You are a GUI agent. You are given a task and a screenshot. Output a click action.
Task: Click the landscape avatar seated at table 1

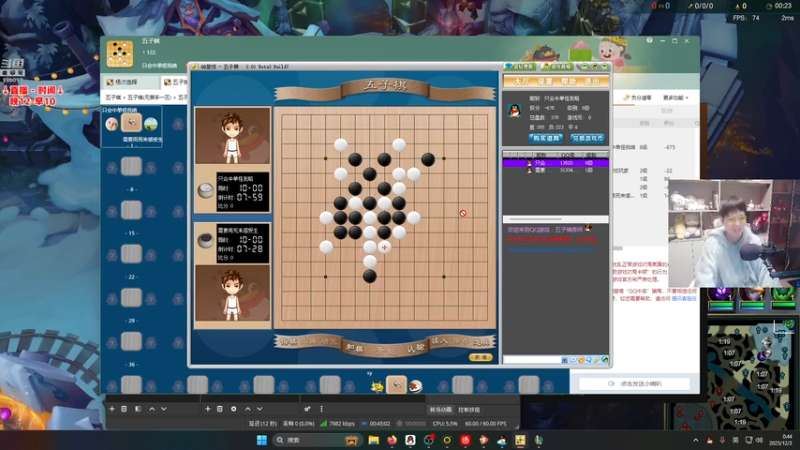coord(151,124)
